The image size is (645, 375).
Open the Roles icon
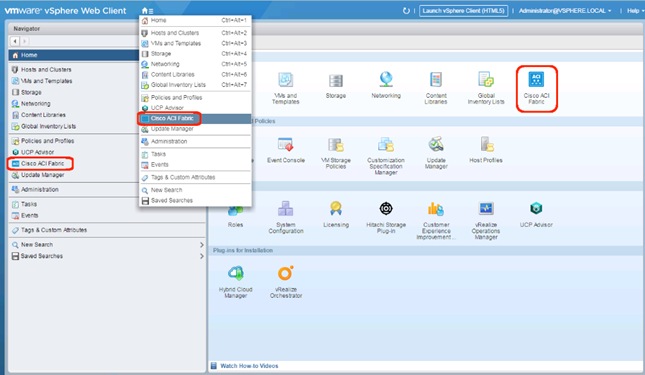click(235, 211)
